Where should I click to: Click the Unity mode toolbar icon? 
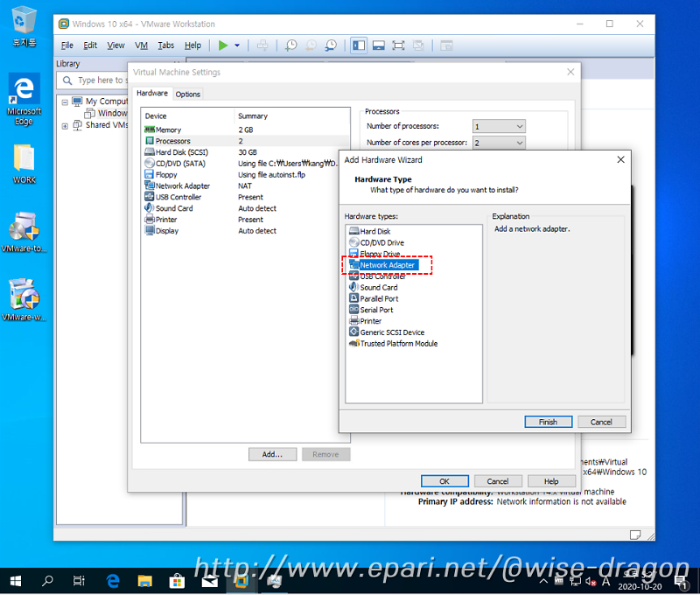point(418,45)
